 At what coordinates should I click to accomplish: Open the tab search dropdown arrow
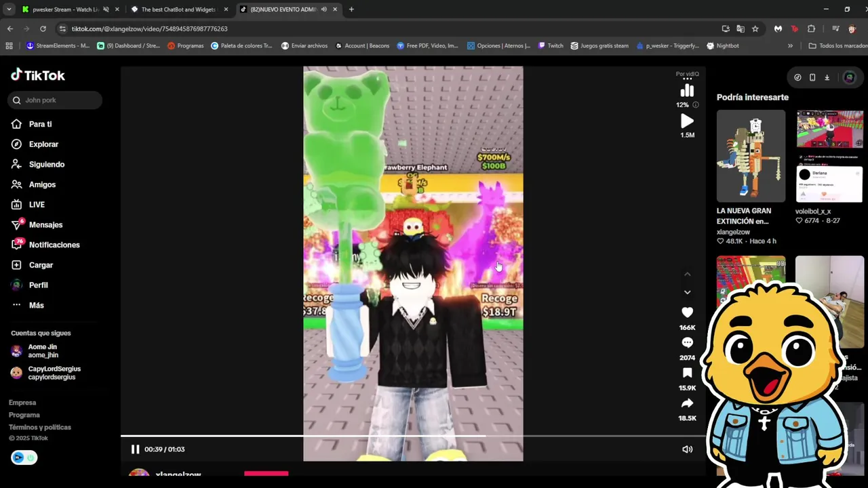pos(9,9)
